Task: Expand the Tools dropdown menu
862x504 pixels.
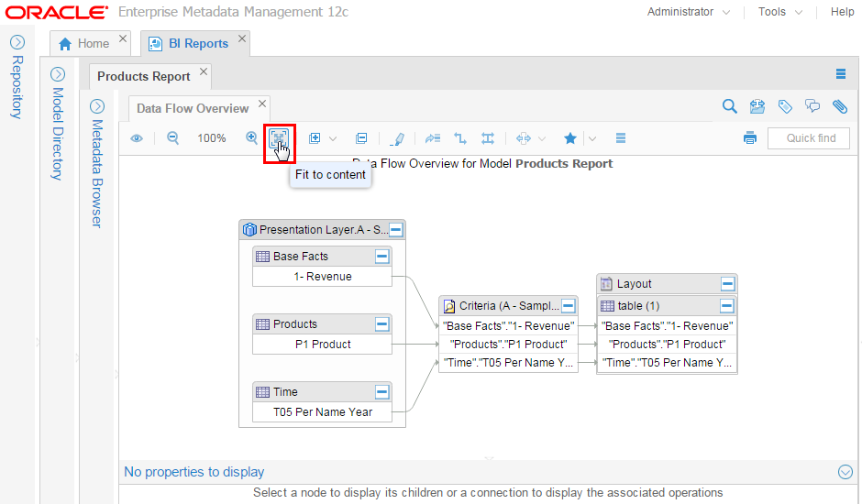Action: click(x=779, y=12)
